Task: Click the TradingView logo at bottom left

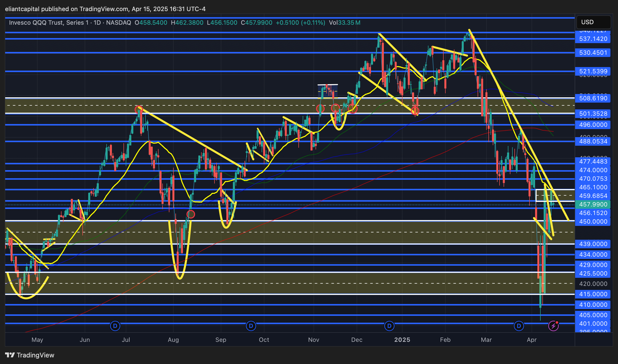Action: pos(30,355)
